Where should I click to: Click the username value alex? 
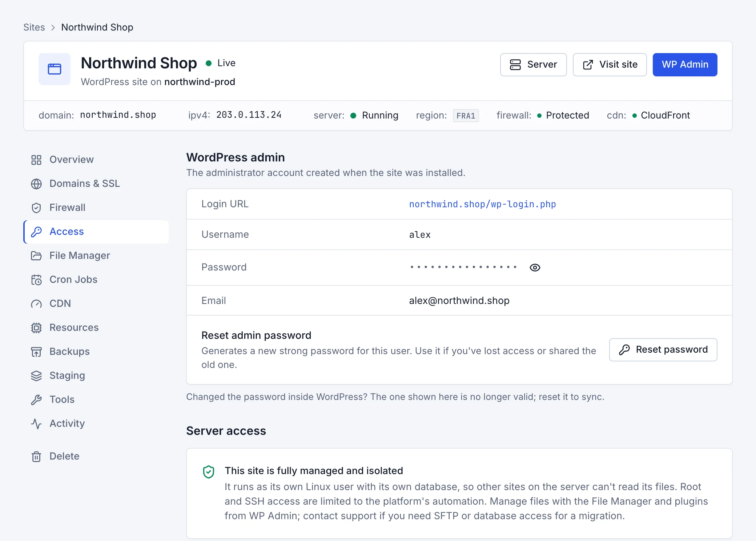(420, 235)
